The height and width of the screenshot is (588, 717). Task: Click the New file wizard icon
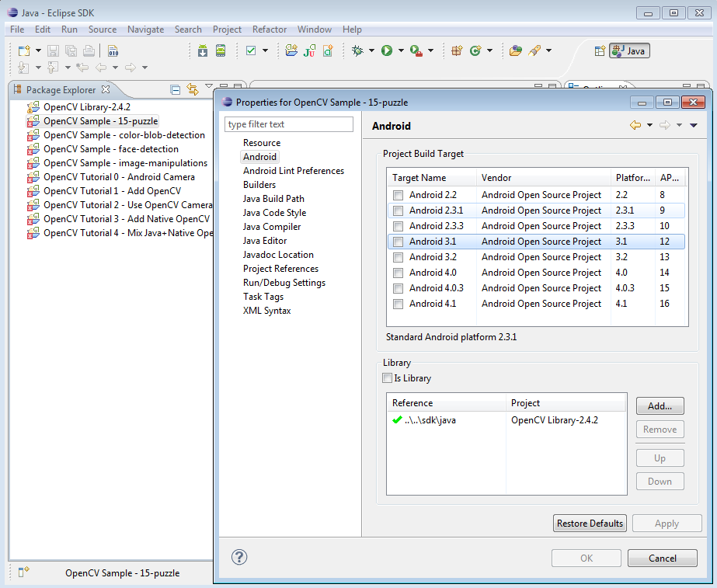tap(24, 50)
